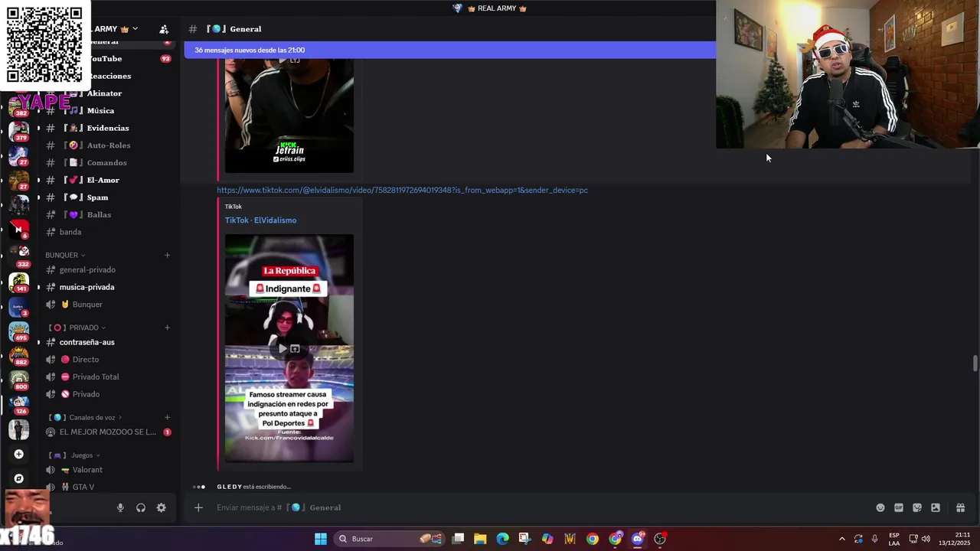Open the server with 800 notification badge
This screenshot has width=980, height=551.
pyautogui.click(x=19, y=380)
